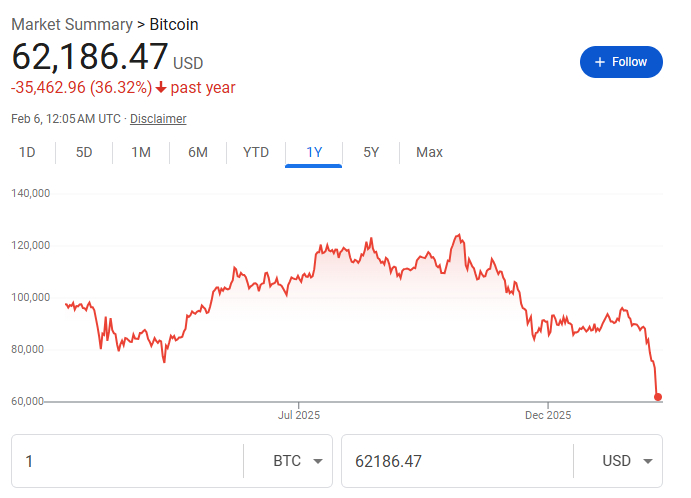
Task: Click the Jul 2025 axis label
Action: click(x=298, y=414)
